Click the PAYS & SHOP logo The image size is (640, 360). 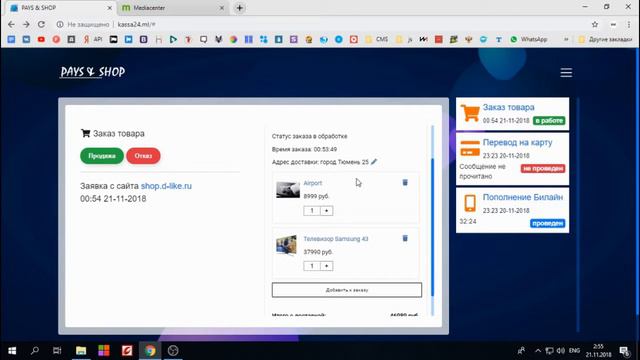click(93, 72)
